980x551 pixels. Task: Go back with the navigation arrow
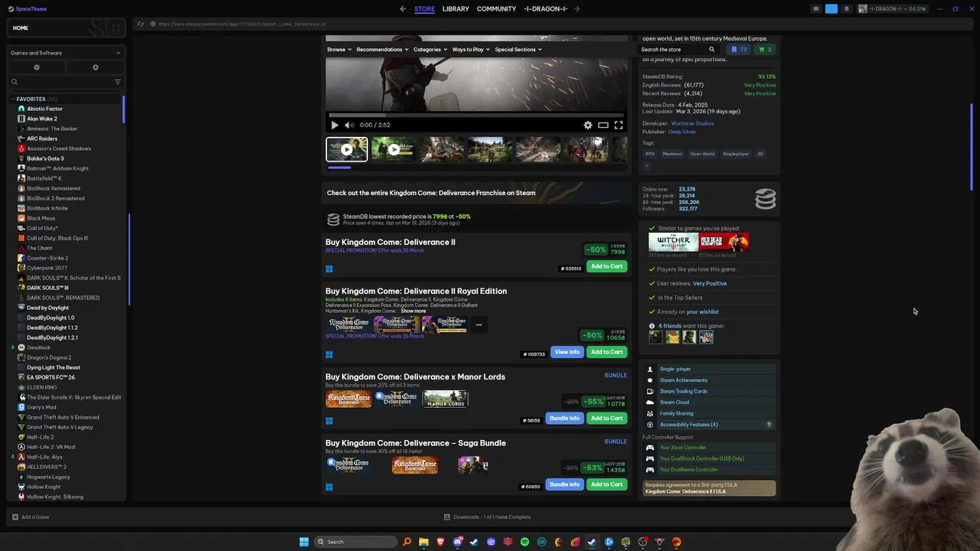(x=403, y=9)
